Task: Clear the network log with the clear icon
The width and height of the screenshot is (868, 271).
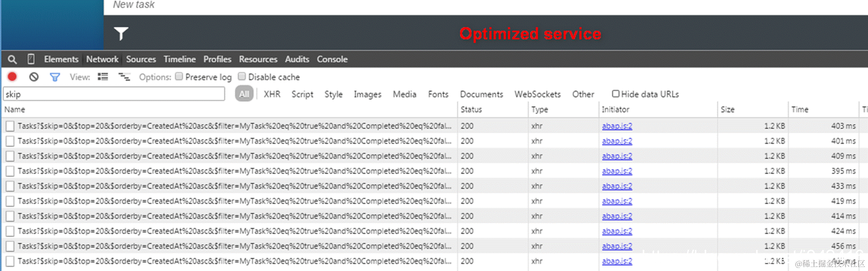Action: pyautogui.click(x=34, y=77)
